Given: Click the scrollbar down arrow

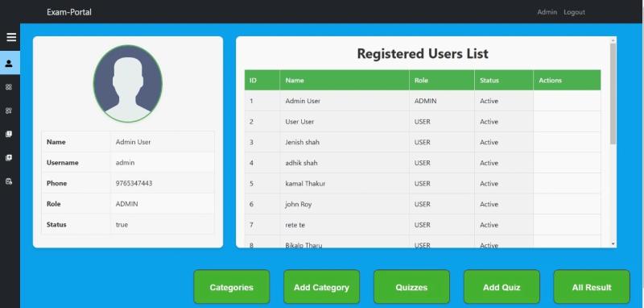Looking at the screenshot, I should (613, 243).
